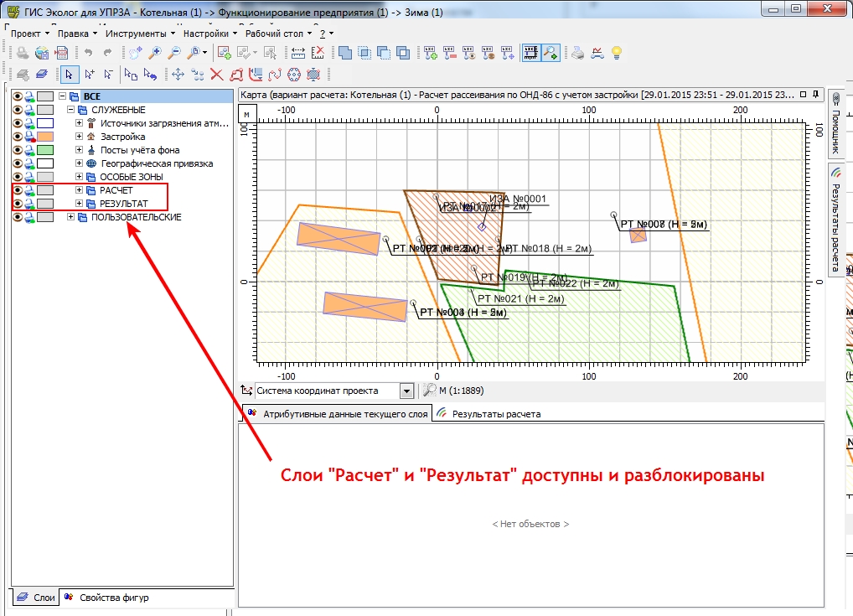Click the green color swatch of Посты учёта фона

point(45,150)
